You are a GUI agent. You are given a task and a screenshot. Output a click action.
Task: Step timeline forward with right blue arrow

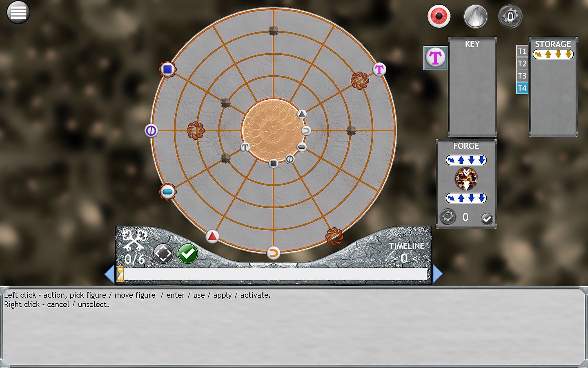click(437, 274)
